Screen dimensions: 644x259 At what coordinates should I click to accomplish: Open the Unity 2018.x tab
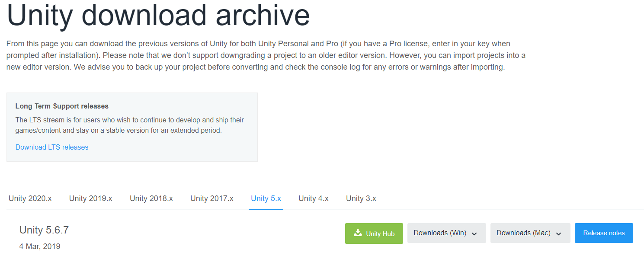click(151, 198)
